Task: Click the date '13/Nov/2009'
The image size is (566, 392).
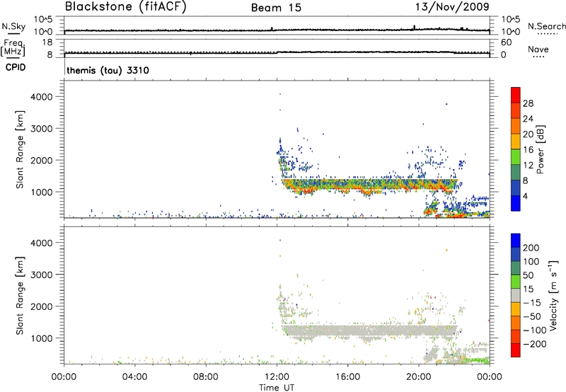Action: click(x=452, y=6)
